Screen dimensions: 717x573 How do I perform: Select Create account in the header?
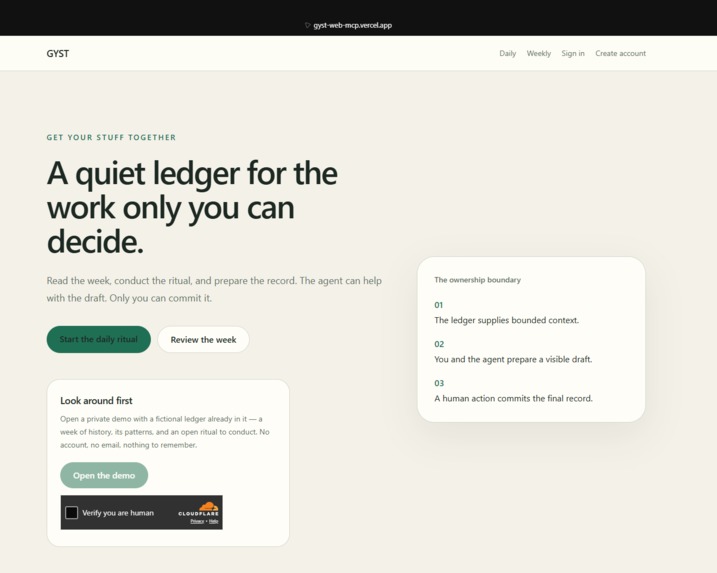[621, 54]
